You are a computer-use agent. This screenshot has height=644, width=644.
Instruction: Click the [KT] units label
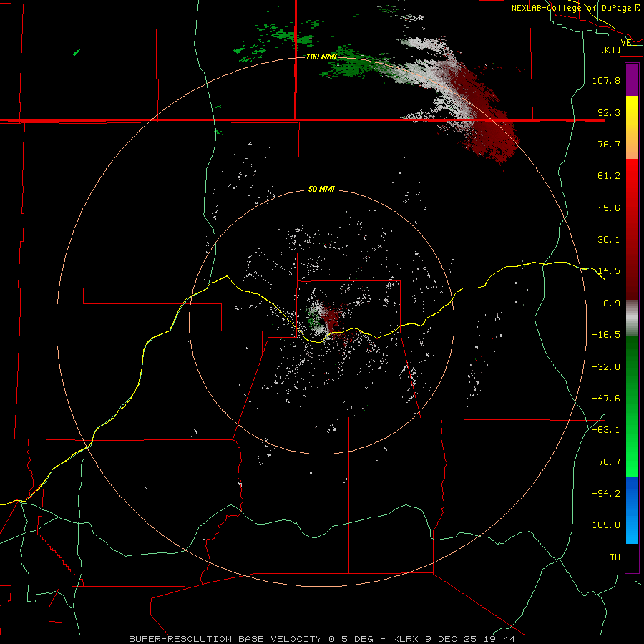point(611,49)
